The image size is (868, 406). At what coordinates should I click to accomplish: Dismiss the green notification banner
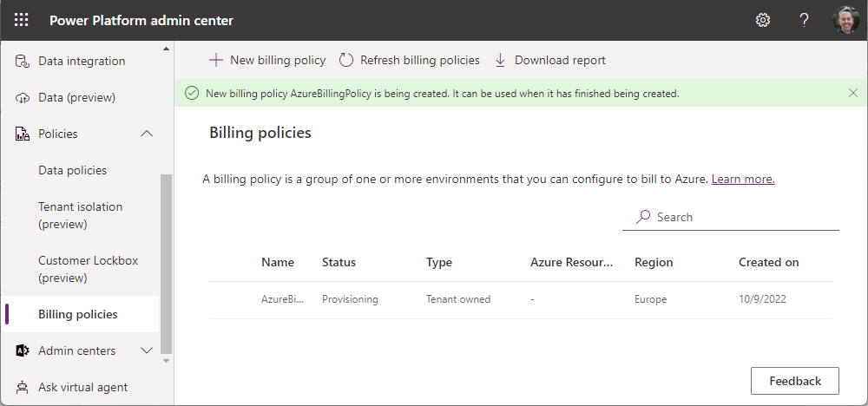tap(852, 93)
